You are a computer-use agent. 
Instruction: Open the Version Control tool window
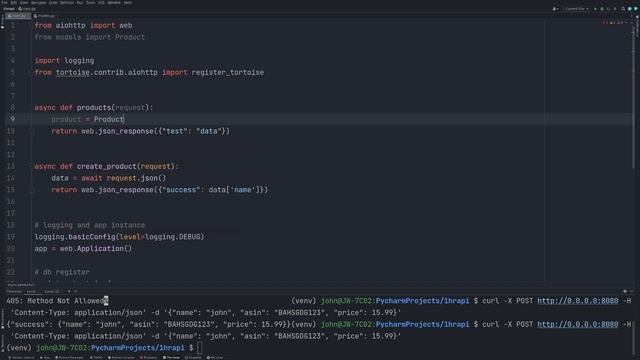22,358
